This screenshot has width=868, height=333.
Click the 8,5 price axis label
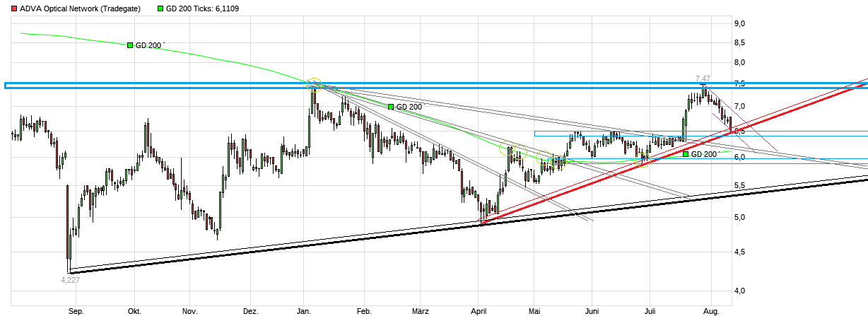(740, 43)
